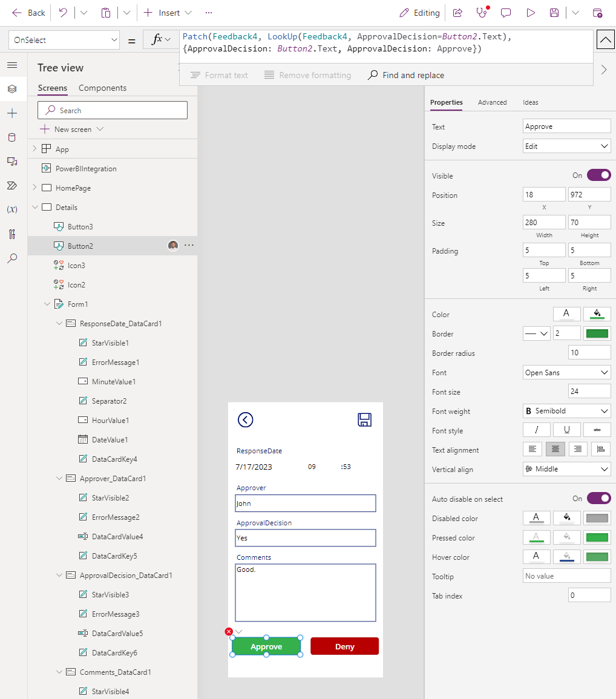Image resolution: width=616 pixels, height=699 pixels.
Task: Open the Font weight dropdown
Action: point(566,410)
